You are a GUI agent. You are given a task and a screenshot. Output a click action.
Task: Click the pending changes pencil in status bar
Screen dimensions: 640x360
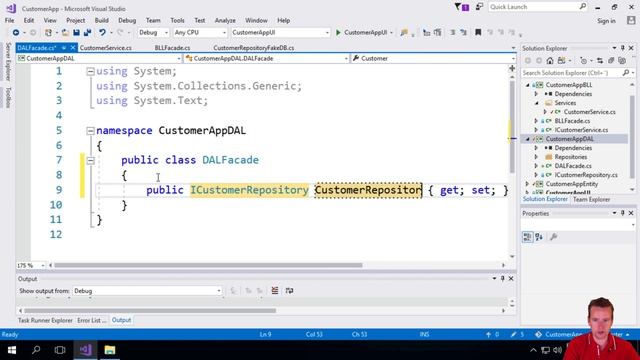(x=513, y=334)
